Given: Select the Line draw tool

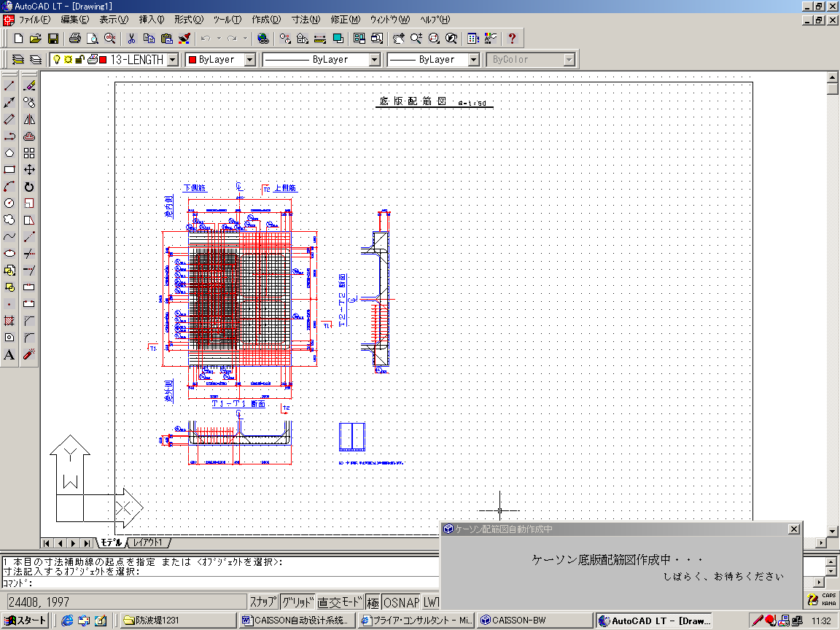Looking at the screenshot, I should click(x=9, y=86).
